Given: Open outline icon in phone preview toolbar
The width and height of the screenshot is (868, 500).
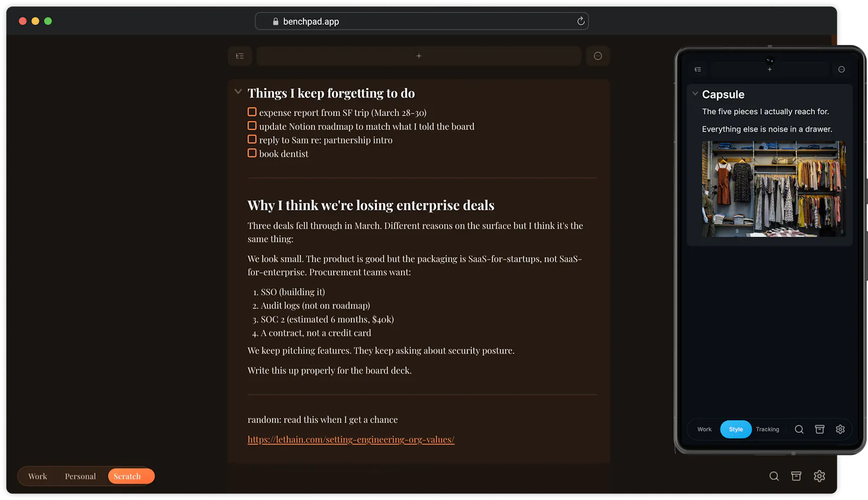Looking at the screenshot, I should tap(698, 69).
